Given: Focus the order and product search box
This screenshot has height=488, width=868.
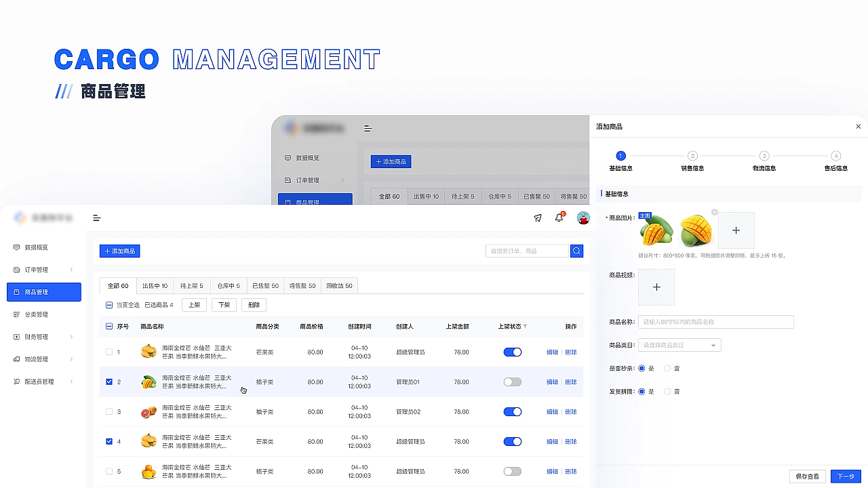Looking at the screenshot, I should click(528, 251).
